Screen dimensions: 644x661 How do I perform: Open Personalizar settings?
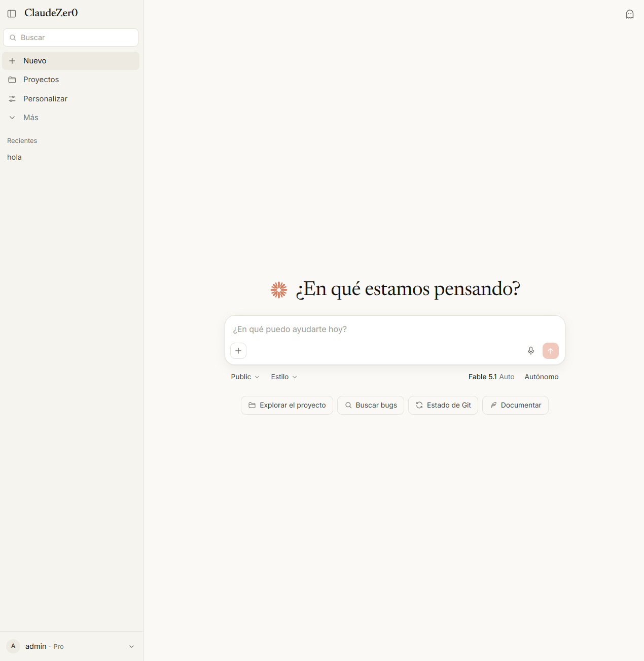click(x=71, y=99)
